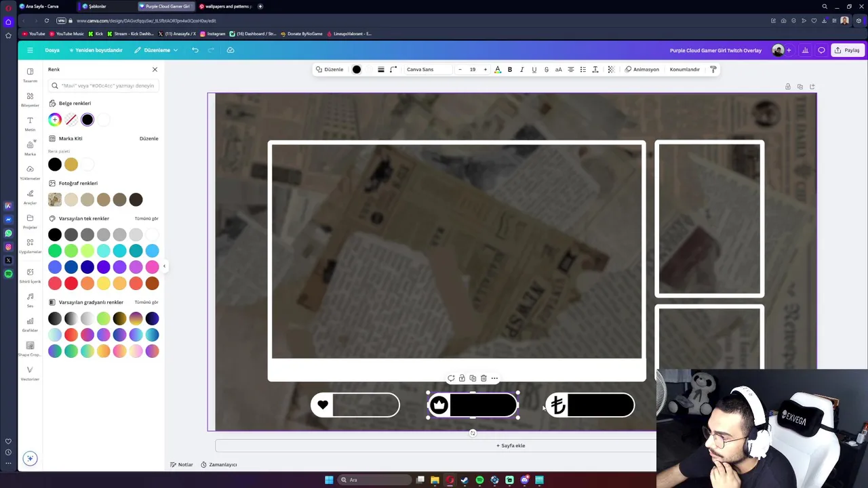
Task: Toggle bulleted list formatting
Action: (583, 69)
